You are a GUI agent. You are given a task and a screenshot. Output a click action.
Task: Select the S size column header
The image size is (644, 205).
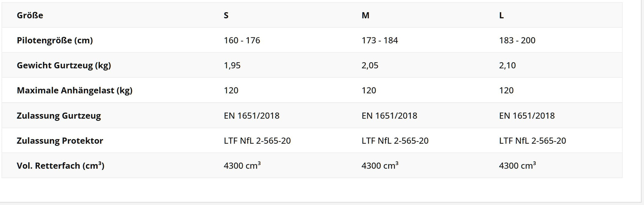(226, 15)
